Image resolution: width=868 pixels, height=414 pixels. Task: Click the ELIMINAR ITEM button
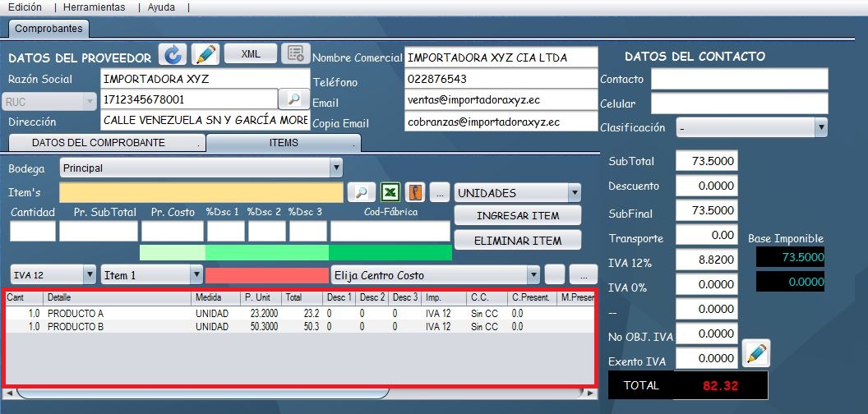point(518,241)
